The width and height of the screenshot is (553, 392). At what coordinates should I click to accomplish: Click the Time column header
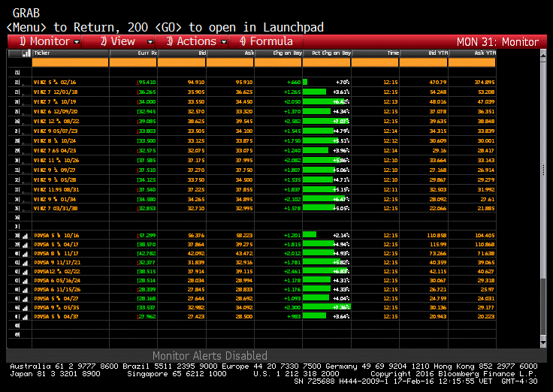pos(375,53)
